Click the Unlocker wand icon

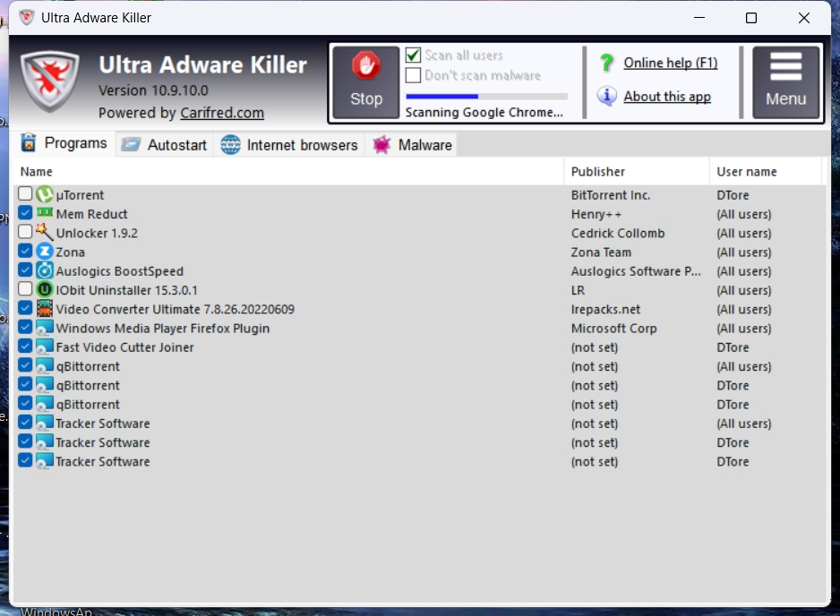coord(45,232)
